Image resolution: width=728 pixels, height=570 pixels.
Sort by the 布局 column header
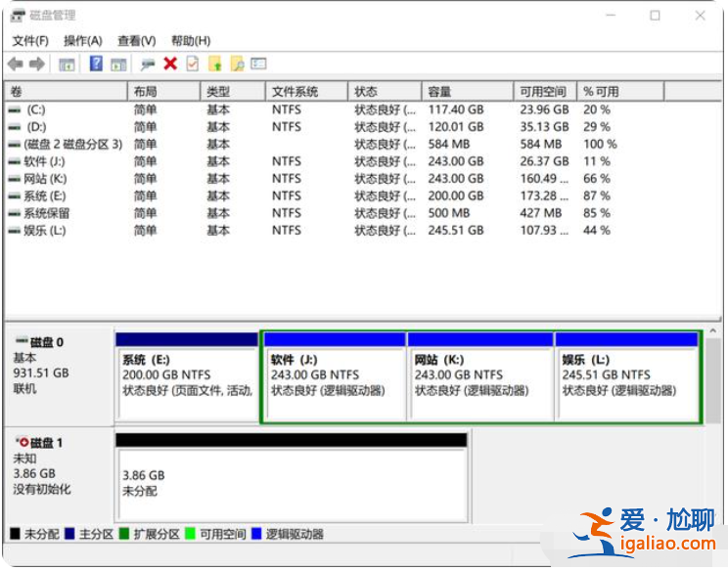[x=163, y=91]
